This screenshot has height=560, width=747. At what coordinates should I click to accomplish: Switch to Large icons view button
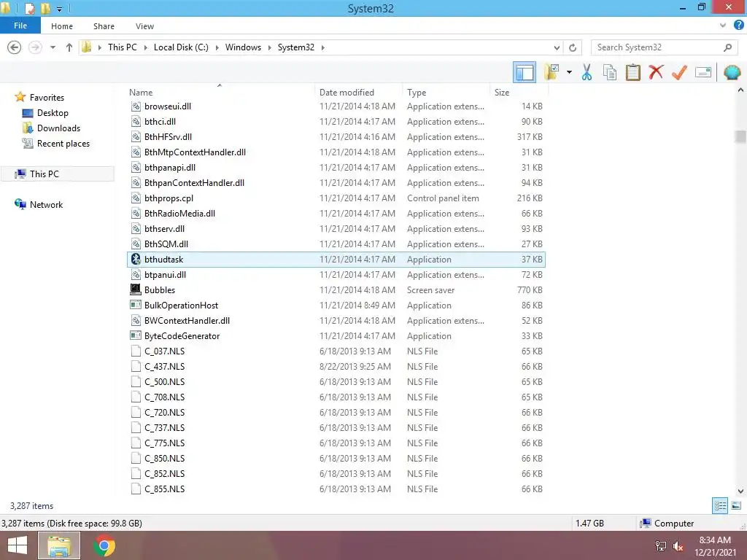pos(736,505)
